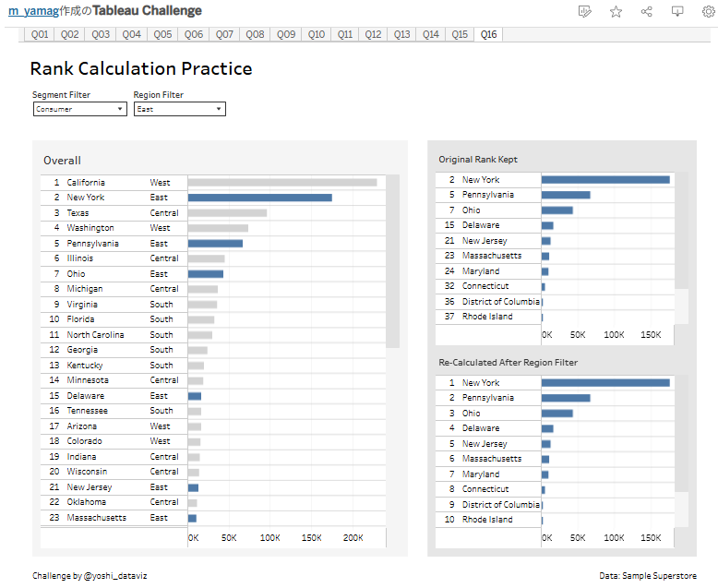Open the Segment Filter dropdown

pyautogui.click(x=79, y=109)
